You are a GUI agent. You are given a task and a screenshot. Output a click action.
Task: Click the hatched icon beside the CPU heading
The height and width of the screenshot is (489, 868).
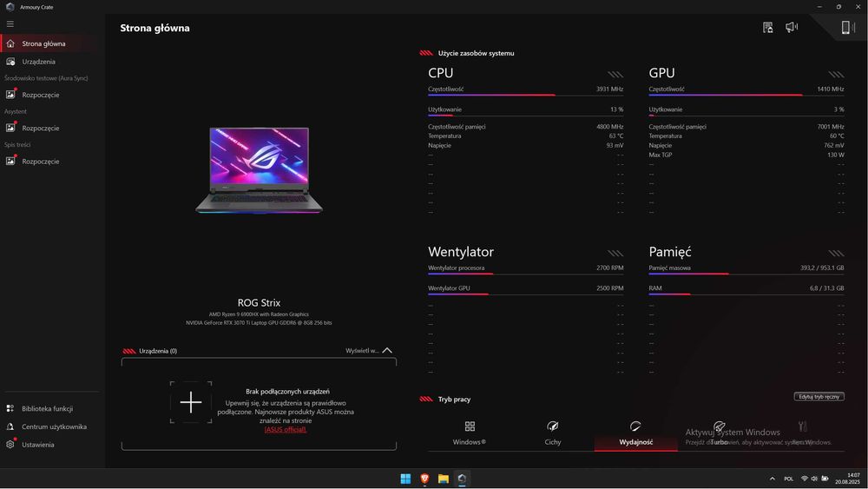coord(615,74)
